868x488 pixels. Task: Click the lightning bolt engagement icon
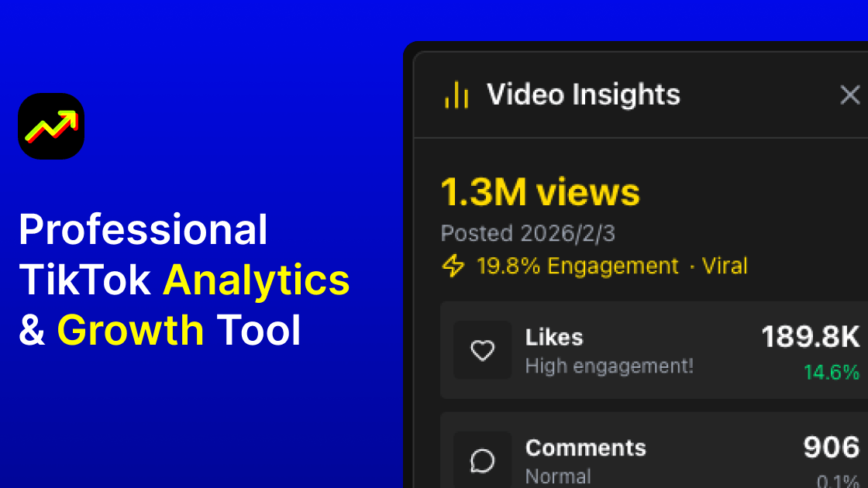[453, 266]
